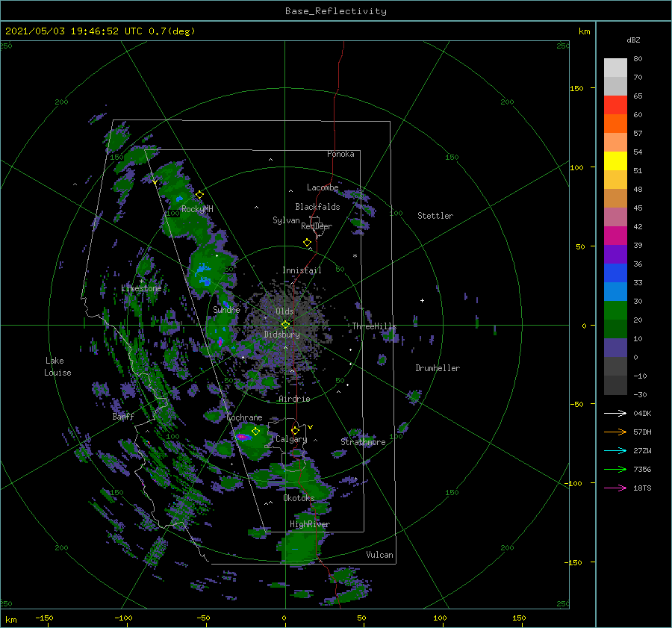Click the Cochrane city label
672x628 pixels.
pos(244,417)
